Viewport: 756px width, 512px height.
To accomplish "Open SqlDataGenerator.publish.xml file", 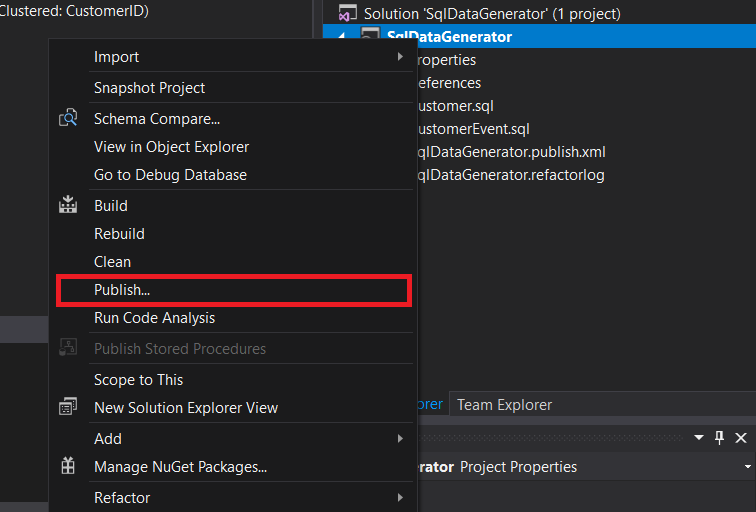I will 512,152.
